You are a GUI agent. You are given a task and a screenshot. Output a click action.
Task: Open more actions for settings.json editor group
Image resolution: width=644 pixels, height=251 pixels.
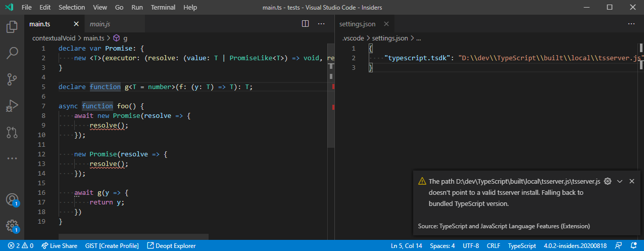[631, 24]
